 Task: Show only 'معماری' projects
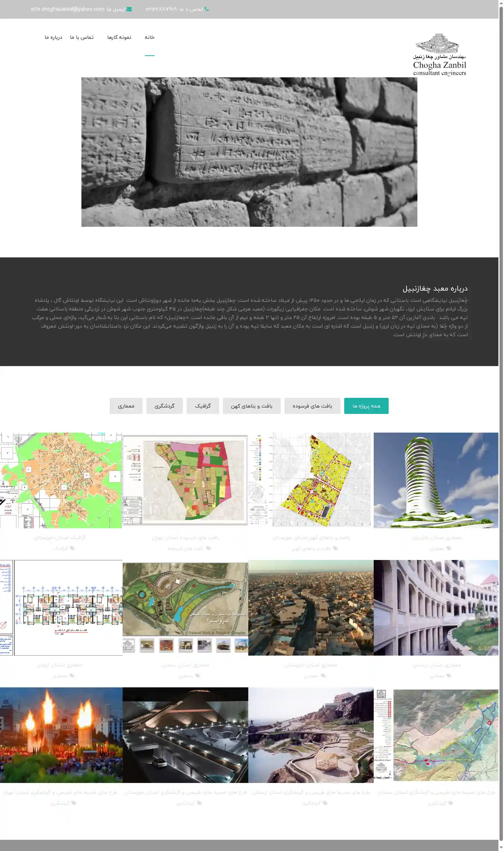[126, 406]
